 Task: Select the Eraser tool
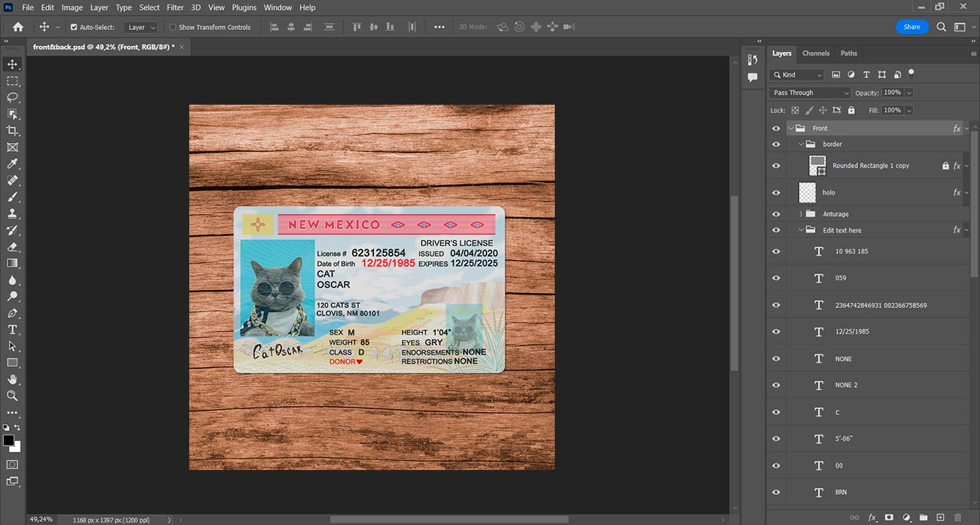pyautogui.click(x=13, y=246)
